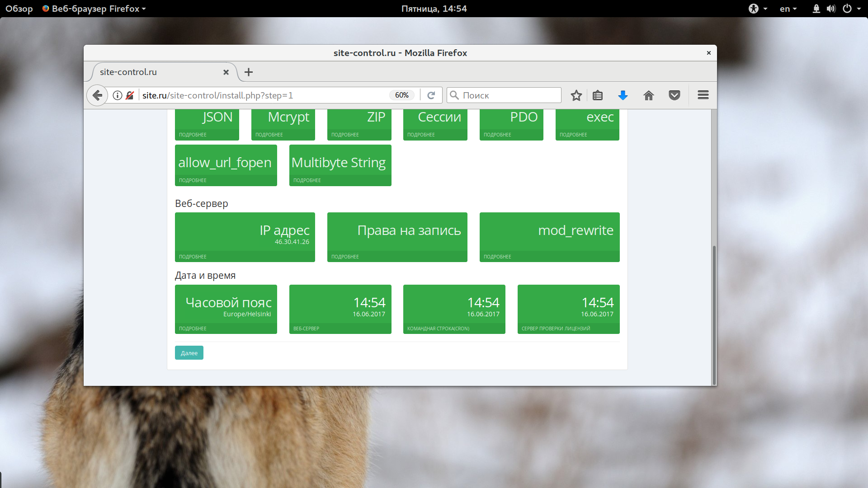Image resolution: width=868 pixels, height=488 pixels.
Task: Open the Обзор activities overview
Action: [x=19, y=9]
